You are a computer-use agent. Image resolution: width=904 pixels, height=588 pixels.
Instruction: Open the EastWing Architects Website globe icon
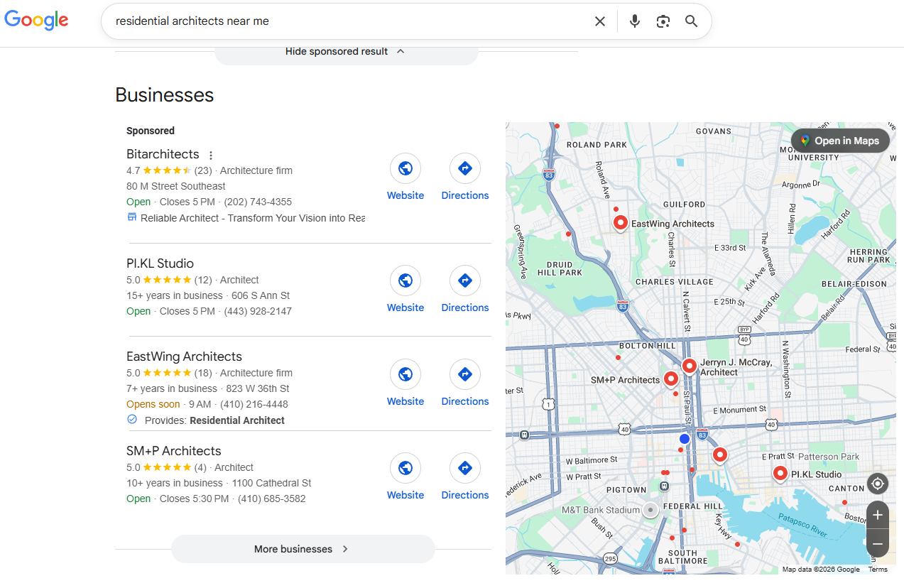click(x=405, y=374)
